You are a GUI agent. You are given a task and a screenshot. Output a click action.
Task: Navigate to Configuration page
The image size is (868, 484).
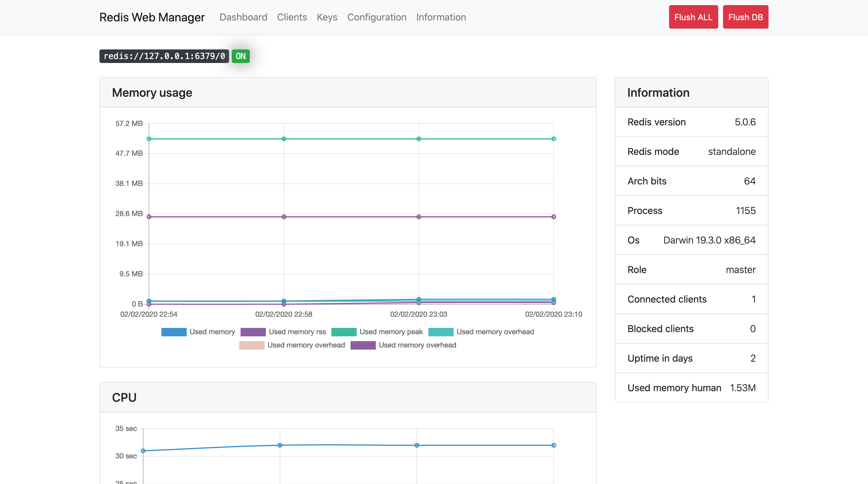(x=376, y=17)
